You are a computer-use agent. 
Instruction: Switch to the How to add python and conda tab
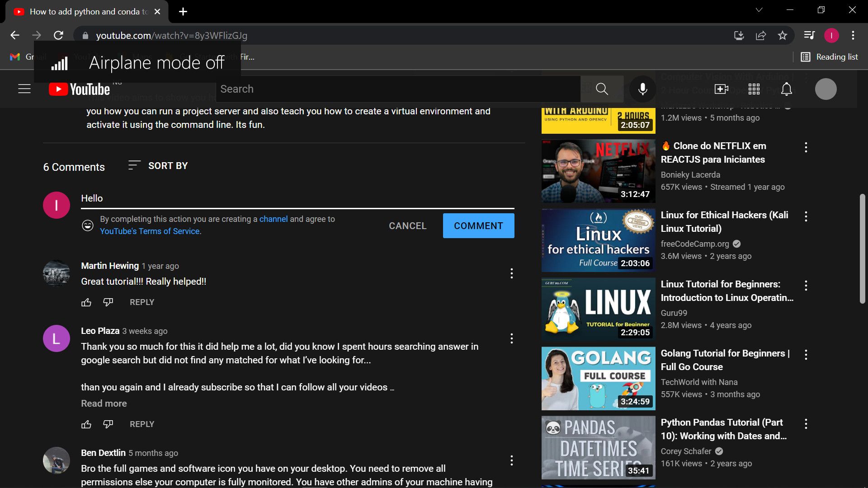pyautogui.click(x=87, y=12)
